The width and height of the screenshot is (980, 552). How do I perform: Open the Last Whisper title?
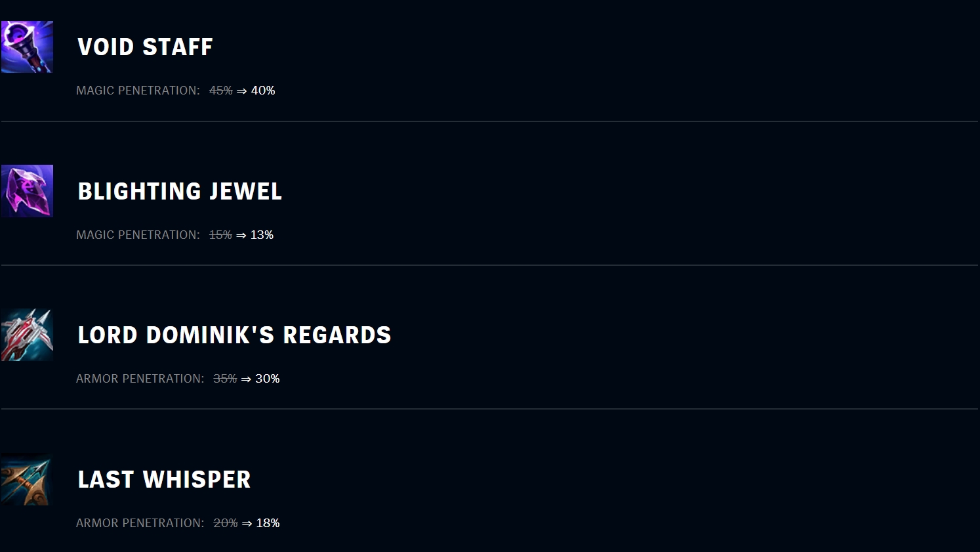(164, 480)
